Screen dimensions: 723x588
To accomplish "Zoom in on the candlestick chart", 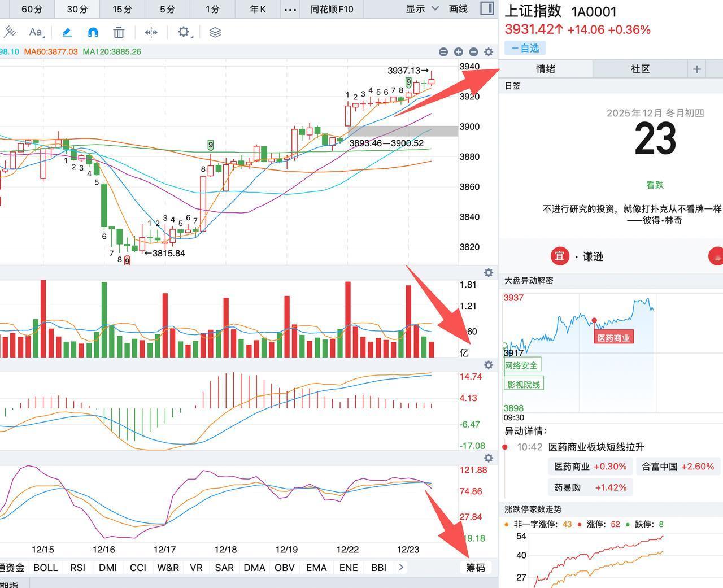I will pyautogui.click(x=458, y=51).
